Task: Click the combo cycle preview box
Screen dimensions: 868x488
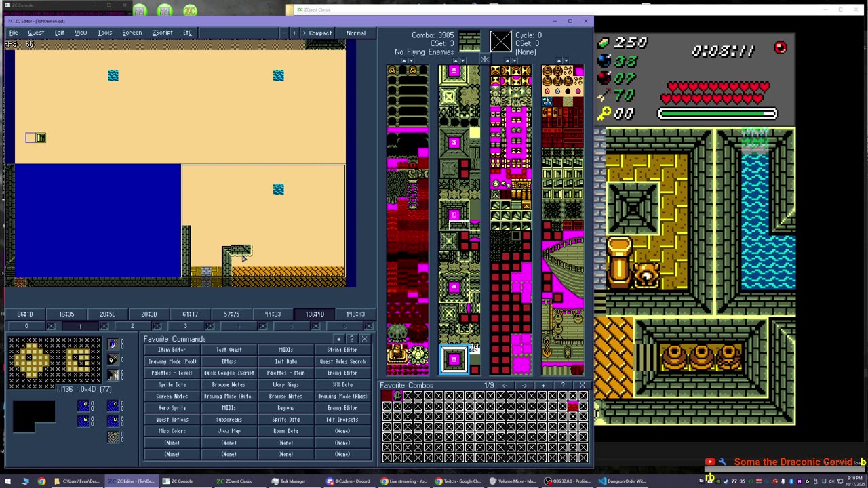Action: 500,41
